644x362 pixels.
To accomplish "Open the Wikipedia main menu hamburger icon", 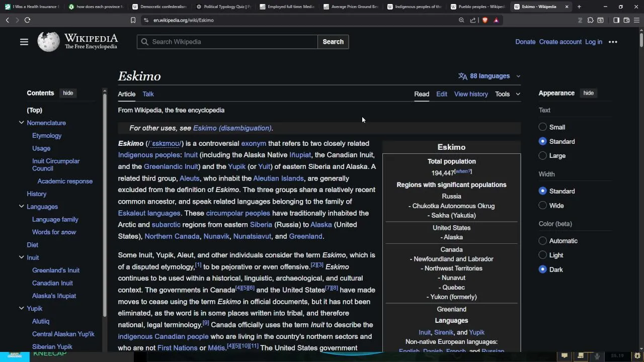I will click(24, 42).
